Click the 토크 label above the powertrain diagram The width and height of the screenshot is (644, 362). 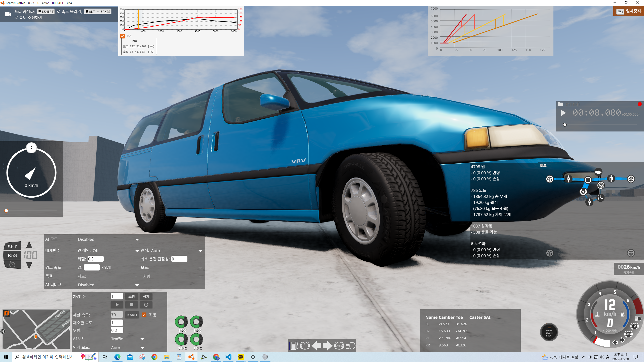(x=543, y=165)
